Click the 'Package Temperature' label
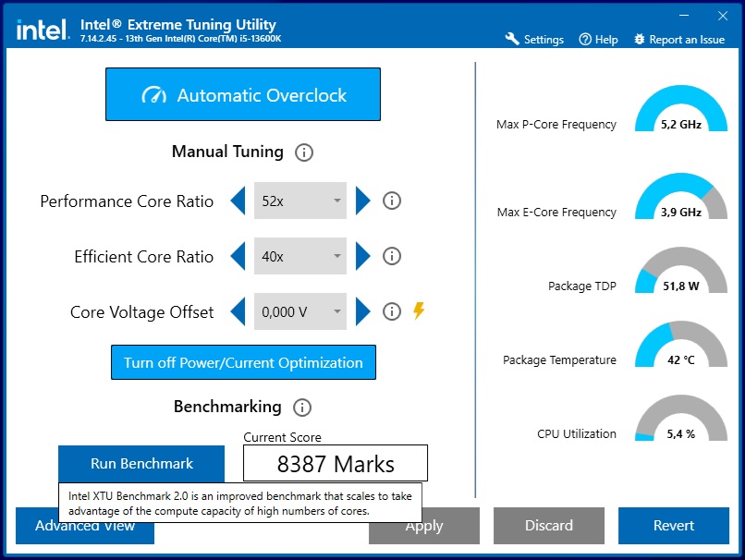 [560, 360]
